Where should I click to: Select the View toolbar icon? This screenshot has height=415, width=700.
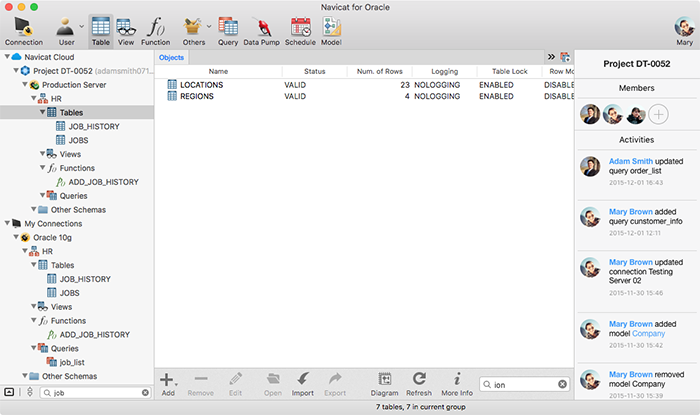126,31
